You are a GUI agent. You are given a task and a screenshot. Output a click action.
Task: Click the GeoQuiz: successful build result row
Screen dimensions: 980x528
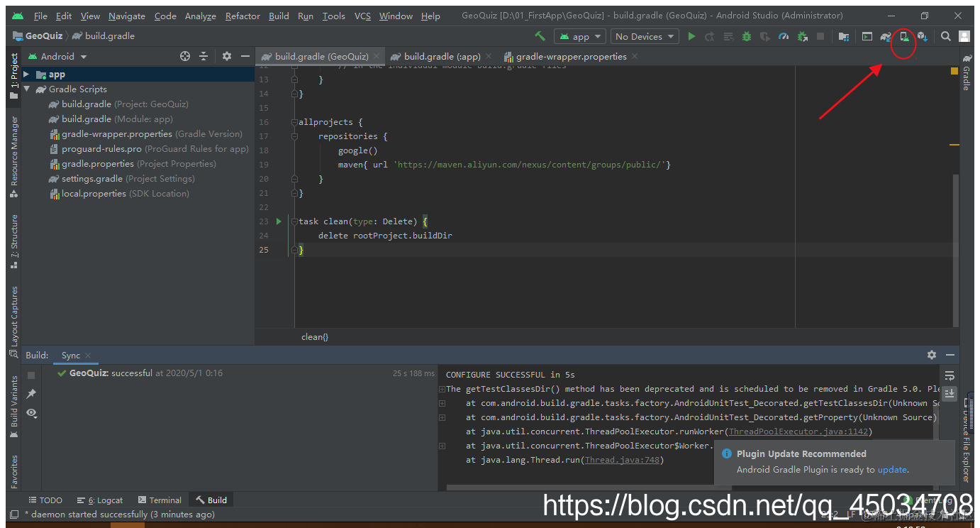[x=246, y=373]
